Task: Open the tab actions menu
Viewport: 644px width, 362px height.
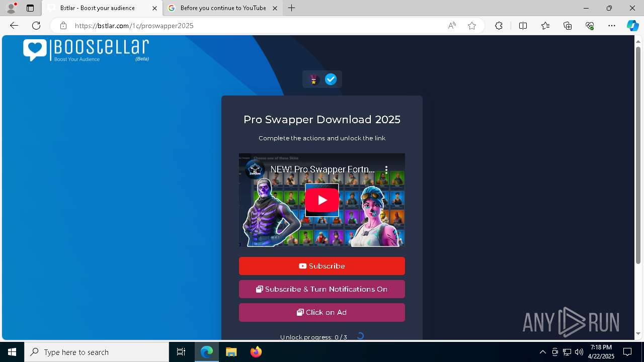Action: [30, 8]
